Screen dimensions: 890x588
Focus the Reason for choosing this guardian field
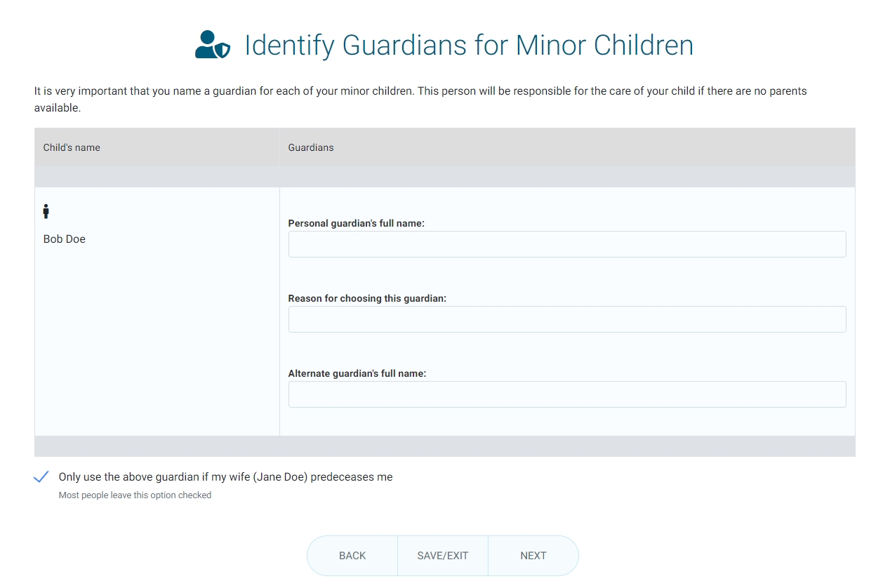click(566, 319)
